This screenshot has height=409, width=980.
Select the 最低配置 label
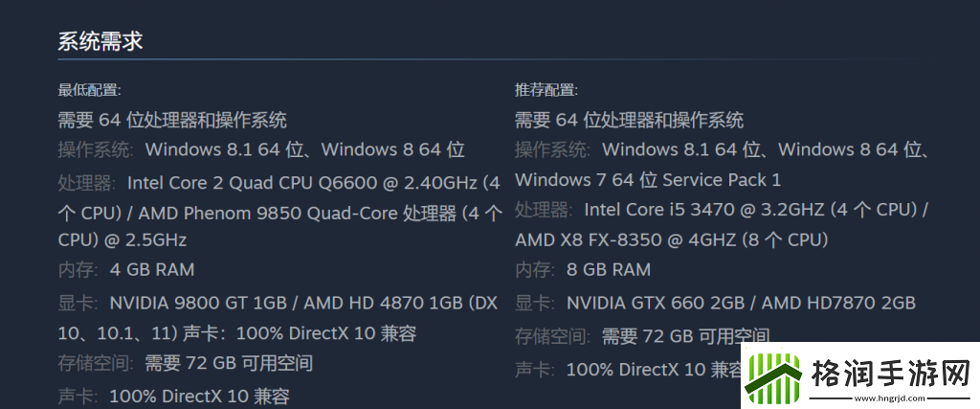pyautogui.click(x=89, y=90)
